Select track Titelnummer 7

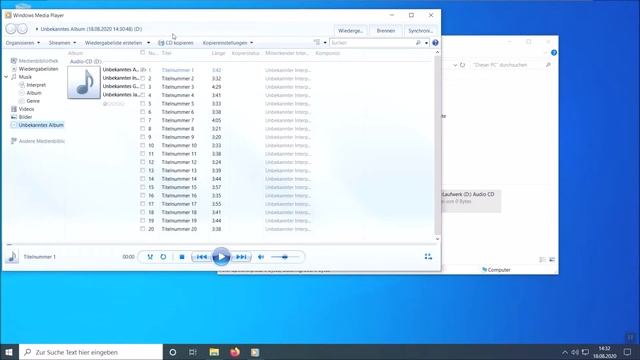[x=178, y=120]
